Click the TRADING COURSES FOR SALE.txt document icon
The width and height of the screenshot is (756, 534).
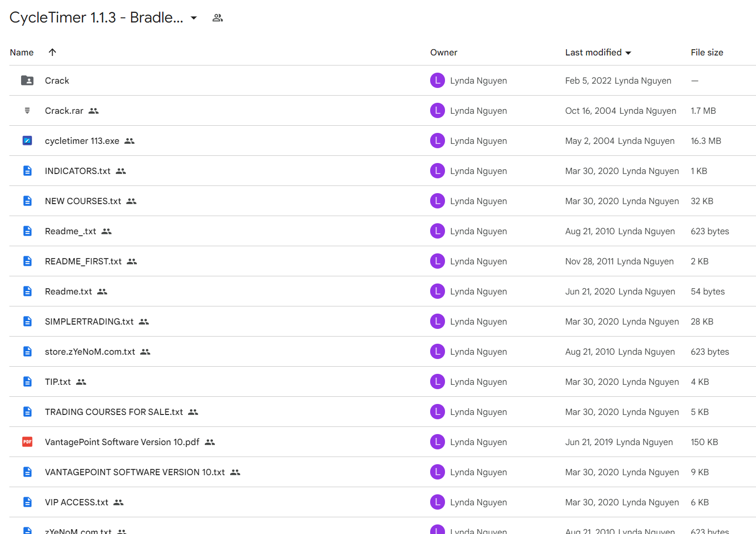click(x=27, y=412)
